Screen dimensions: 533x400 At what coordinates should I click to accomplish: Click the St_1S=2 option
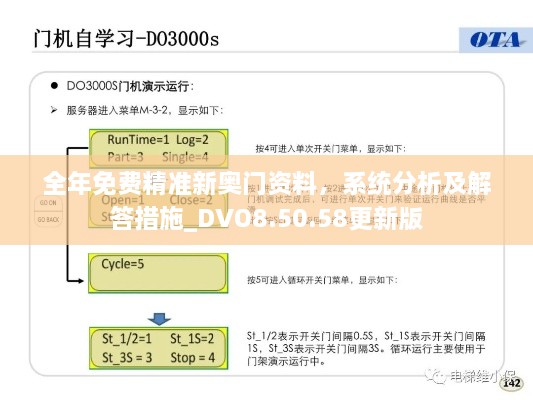pos(192,338)
